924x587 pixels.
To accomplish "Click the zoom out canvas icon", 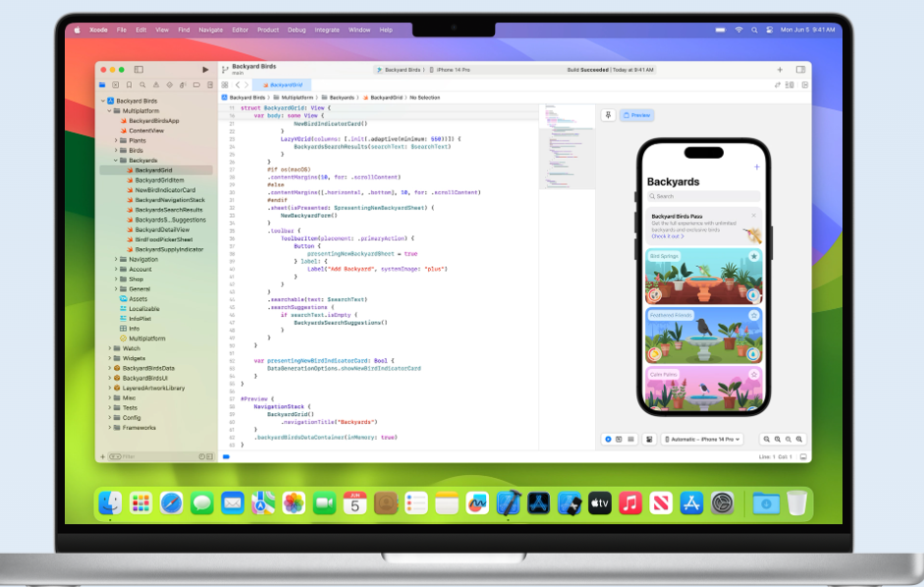I will [766, 439].
